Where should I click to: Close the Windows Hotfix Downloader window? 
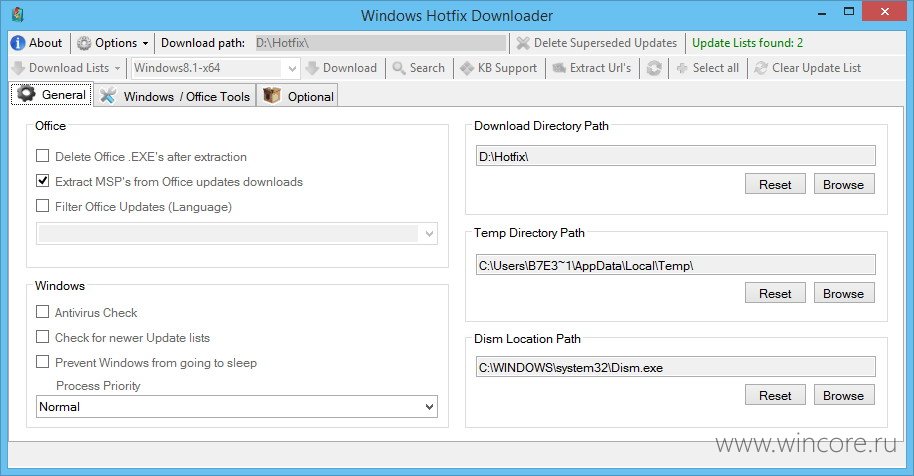click(x=885, y=12)
